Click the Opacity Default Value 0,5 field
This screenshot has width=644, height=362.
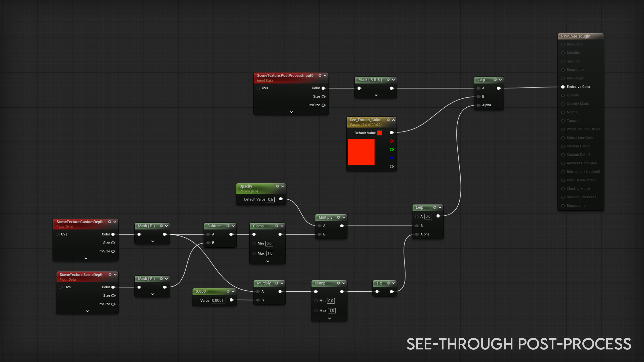(x=271, y=199)
